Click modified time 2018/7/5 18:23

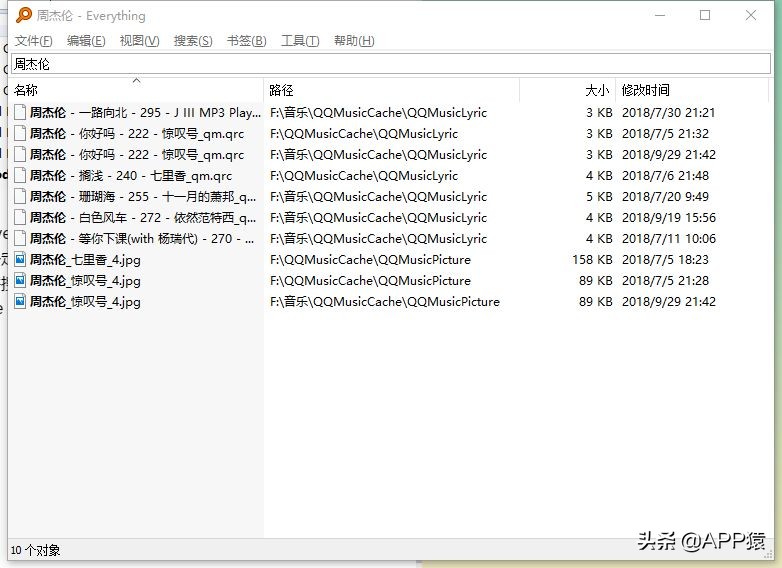(x=665, y=259)
